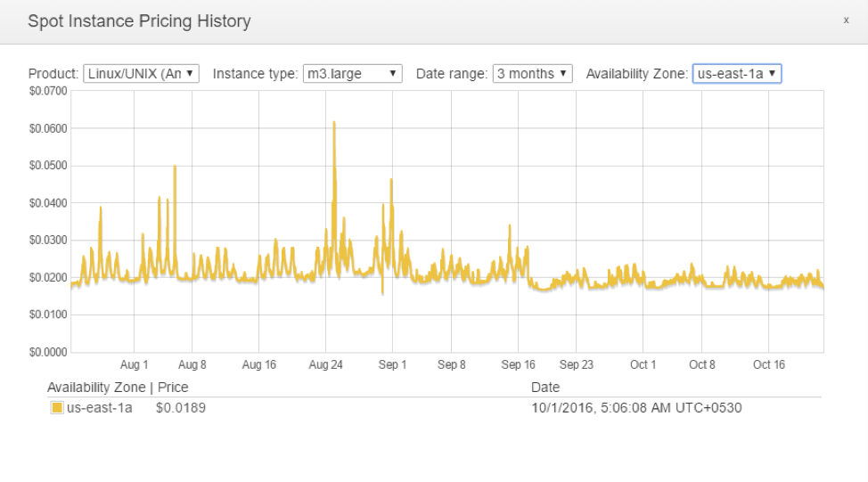Click the $0.0000 y-axis label
This screenshot has width=868, height=482.
pyautogui.click(x=47, y=352)
